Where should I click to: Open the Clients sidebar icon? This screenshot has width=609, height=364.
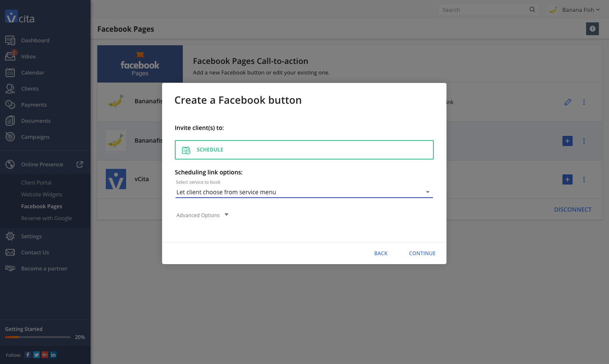(x=10, y=88)
